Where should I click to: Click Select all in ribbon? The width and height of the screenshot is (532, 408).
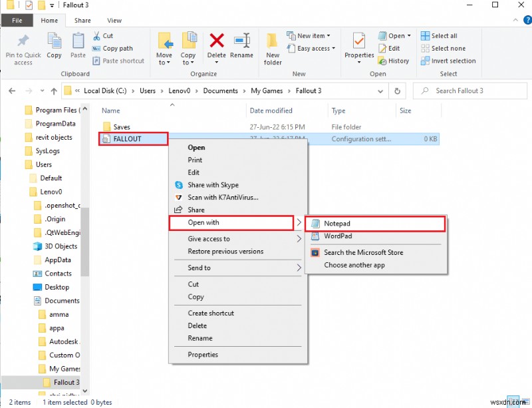click(x=439, y=36)
